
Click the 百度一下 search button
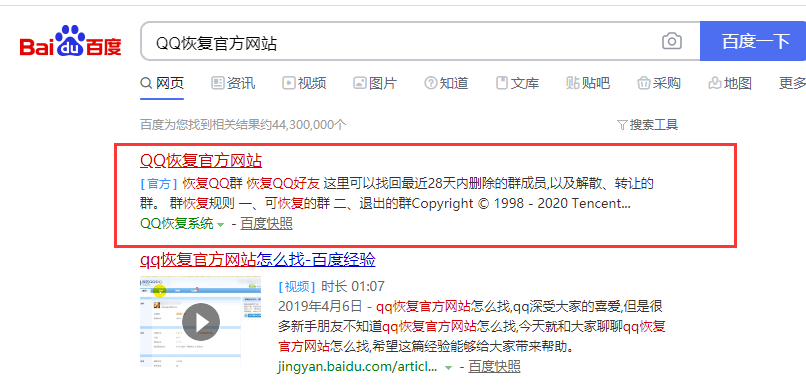(x=753, y=41)
